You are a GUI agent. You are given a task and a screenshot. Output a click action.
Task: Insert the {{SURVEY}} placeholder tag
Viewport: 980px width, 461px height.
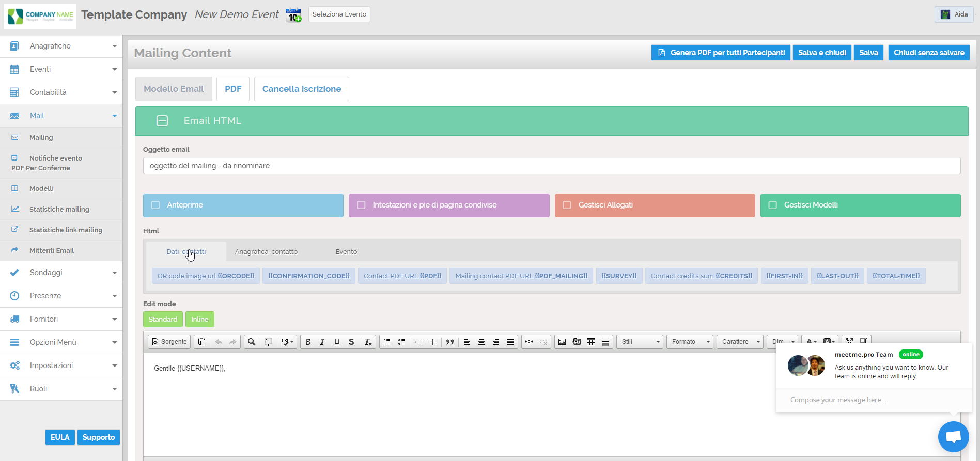point(619,276)
